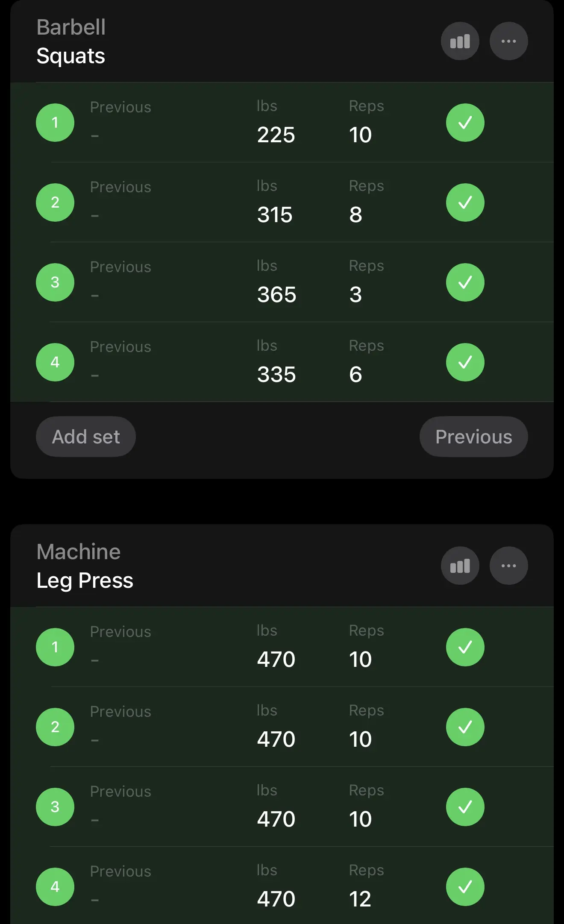Edit the 365 lbs weight value
Viewport: 564px width, 924px height.
pyautogui.click(x=276, y=294)
